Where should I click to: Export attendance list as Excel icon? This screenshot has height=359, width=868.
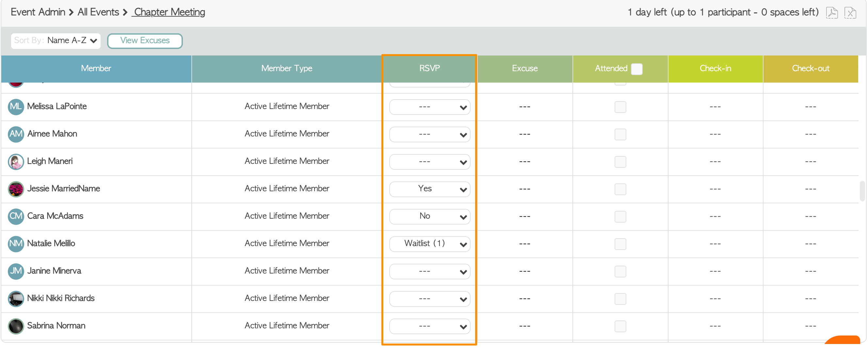pos(850,13)
